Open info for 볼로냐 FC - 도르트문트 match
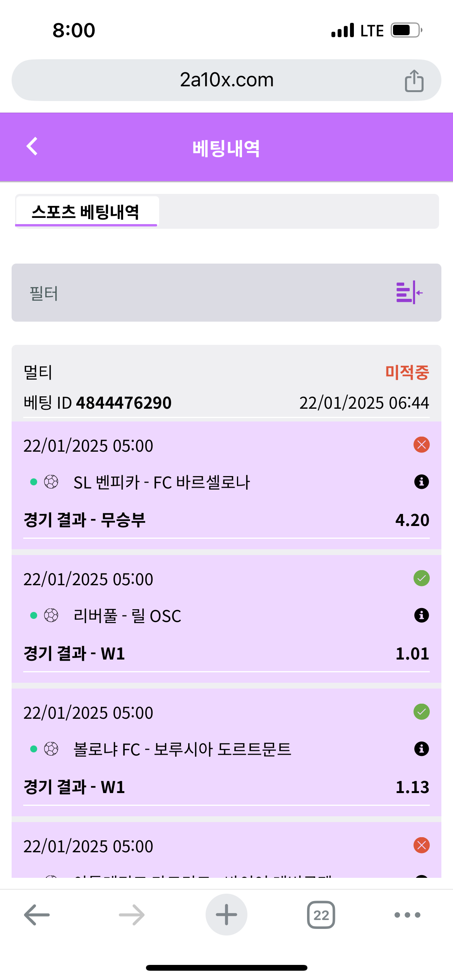This screenshot has width=453, height=980. [421, 749]
